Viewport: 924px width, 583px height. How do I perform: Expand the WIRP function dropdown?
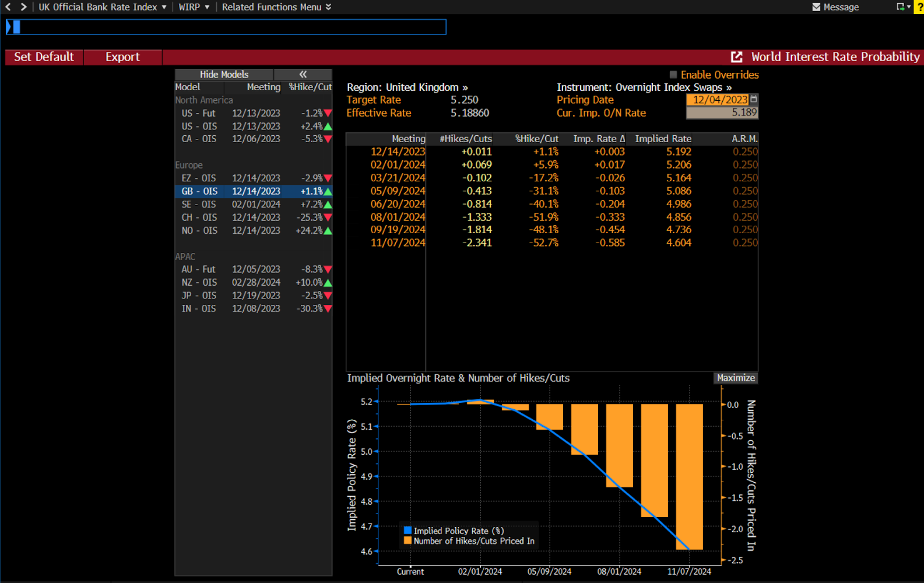point(194,7)
